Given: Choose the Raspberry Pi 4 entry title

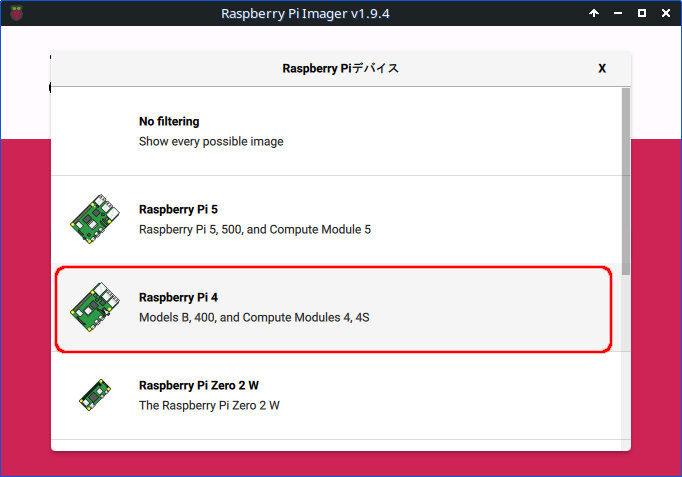Looking at the screenshot, I should tap(178, 297).
